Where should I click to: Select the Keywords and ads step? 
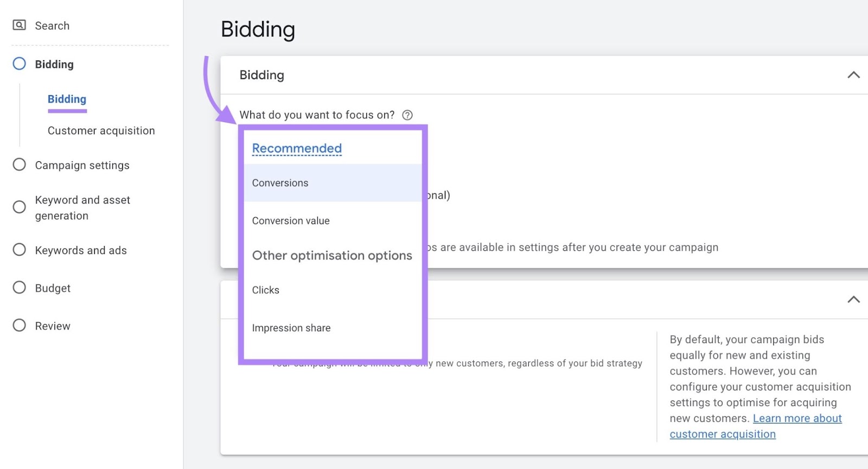point(81,250)
